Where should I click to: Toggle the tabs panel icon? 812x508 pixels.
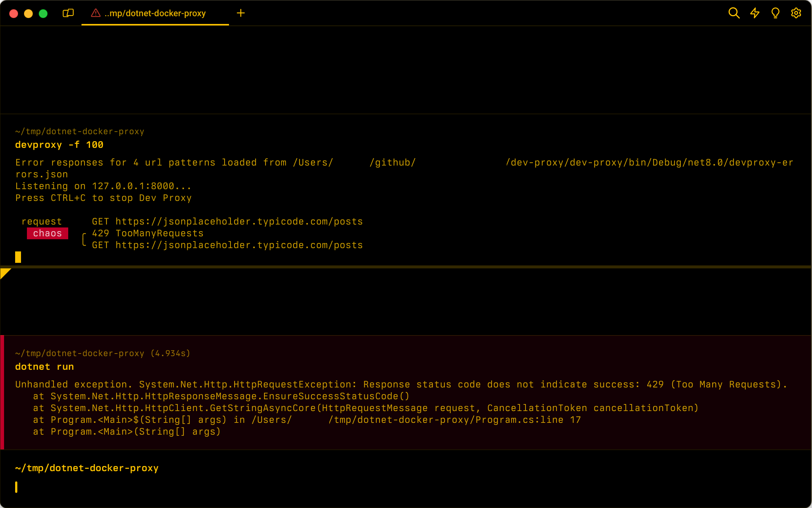(68, 13)
